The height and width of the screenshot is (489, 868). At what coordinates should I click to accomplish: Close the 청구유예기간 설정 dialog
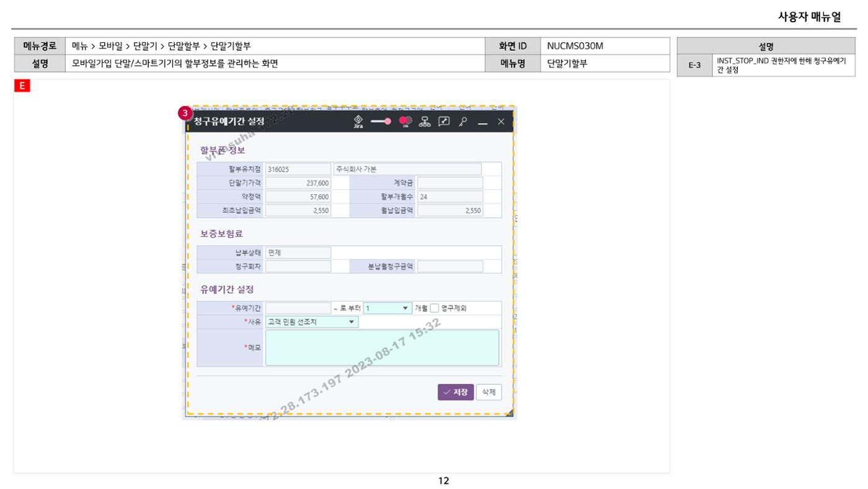(x=501, y=122)
